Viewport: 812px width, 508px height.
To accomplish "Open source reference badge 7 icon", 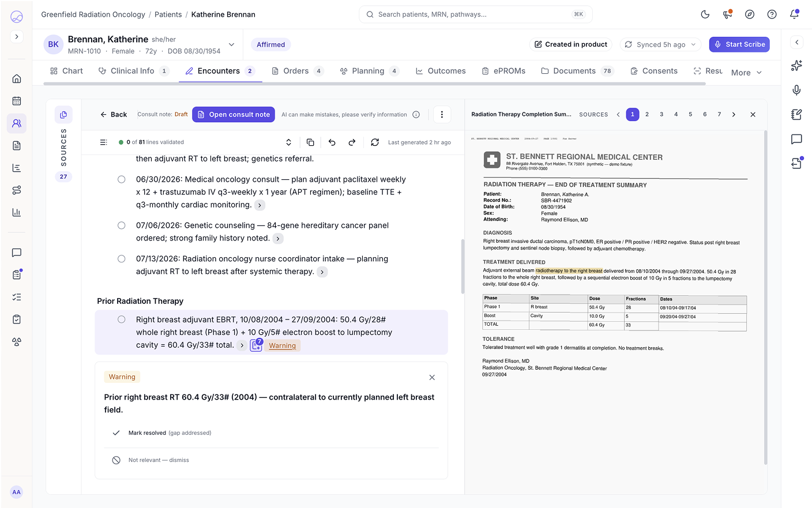I will coord(256,345).
